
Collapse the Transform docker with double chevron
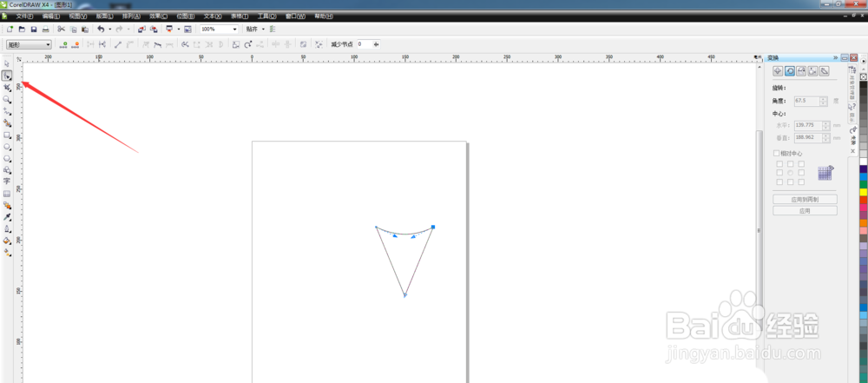tap(835, 57)
